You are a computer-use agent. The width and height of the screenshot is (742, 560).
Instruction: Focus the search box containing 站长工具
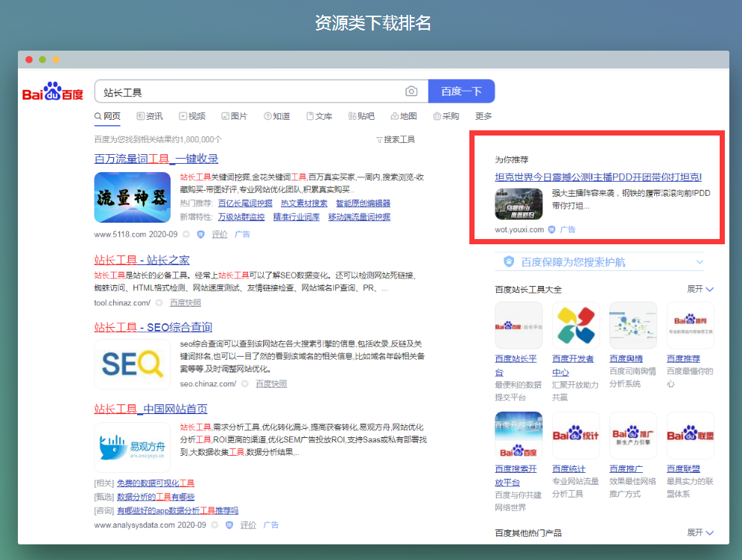(261, 92)
